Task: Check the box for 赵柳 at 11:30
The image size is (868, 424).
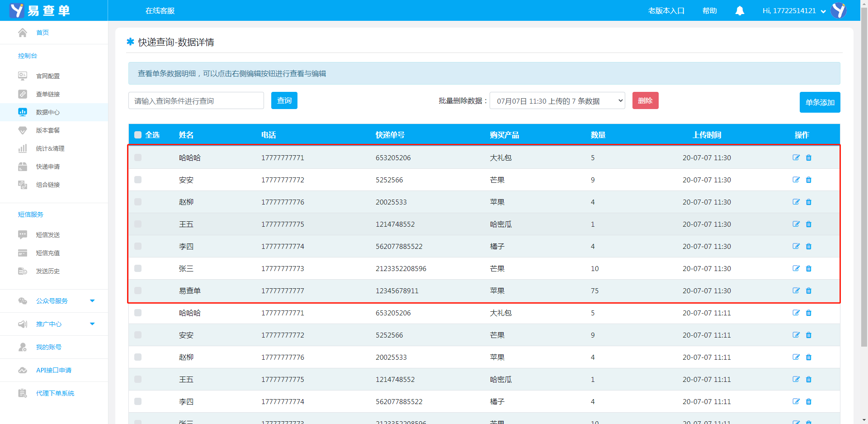Action: click(138, 202)
